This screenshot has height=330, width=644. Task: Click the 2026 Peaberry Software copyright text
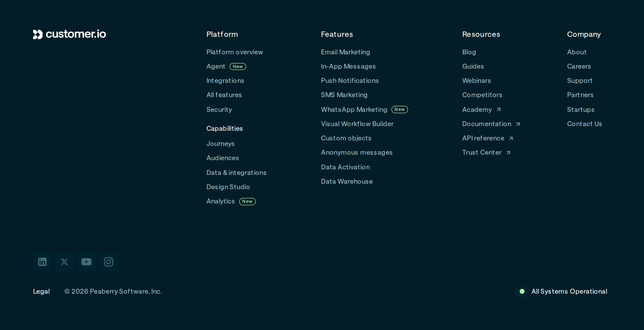(113, 292)
